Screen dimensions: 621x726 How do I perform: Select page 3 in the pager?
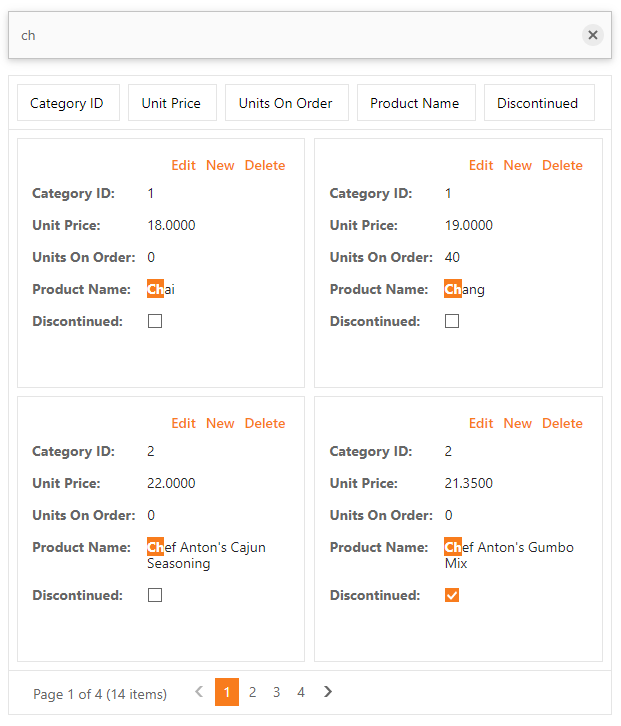click(276, 692)
